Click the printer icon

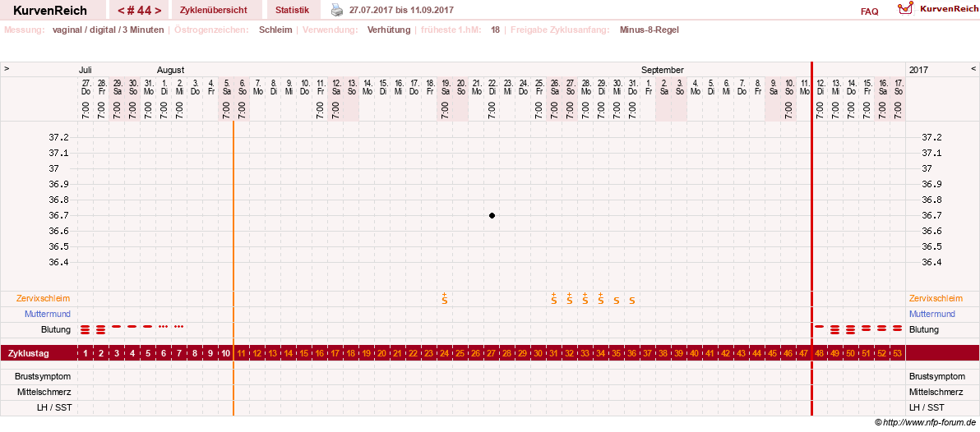[x=337, y=10]
